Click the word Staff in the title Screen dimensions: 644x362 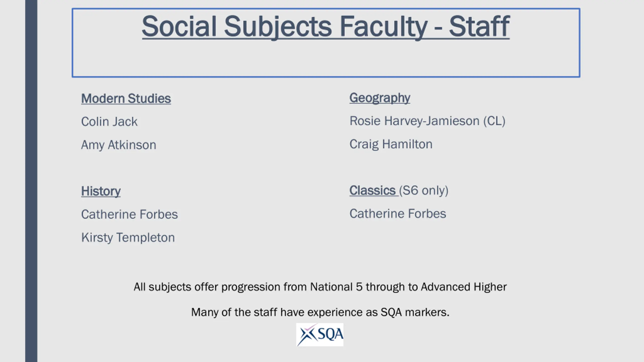tap(479, 27)
